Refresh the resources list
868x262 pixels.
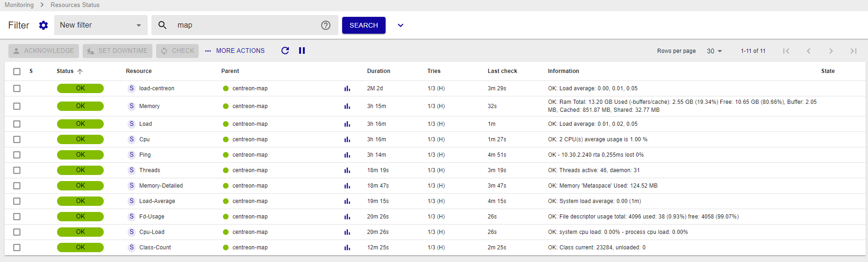[x=285, y=51]
